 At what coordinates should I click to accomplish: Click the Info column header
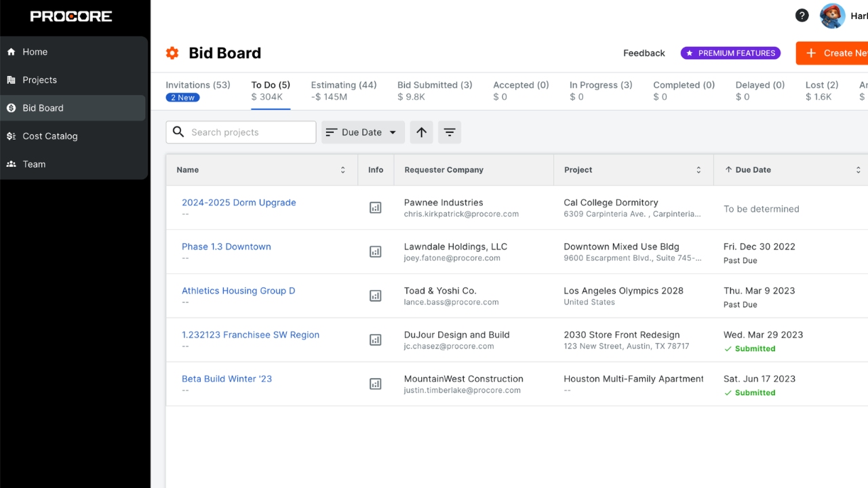click(376, 170)
